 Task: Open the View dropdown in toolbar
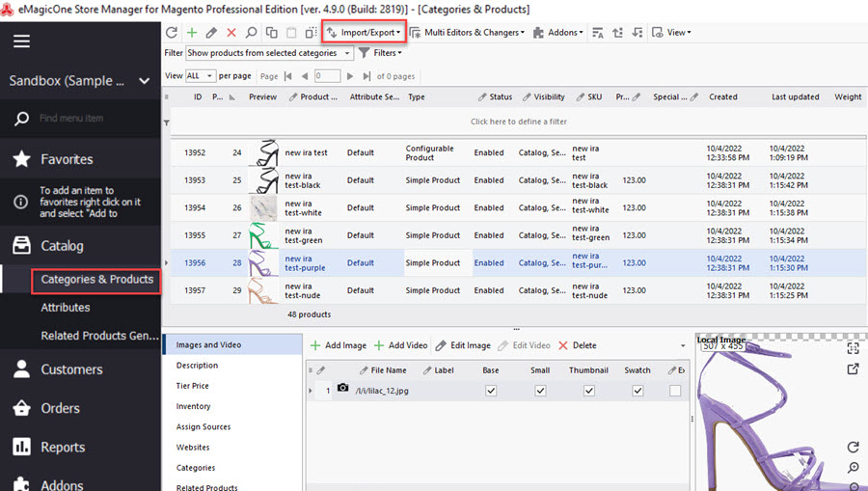click(x=671, y=33)
